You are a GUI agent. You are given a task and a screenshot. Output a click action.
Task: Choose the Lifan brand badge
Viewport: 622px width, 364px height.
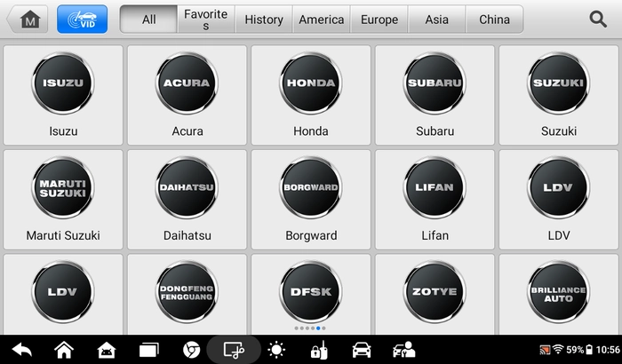[435, 187]
